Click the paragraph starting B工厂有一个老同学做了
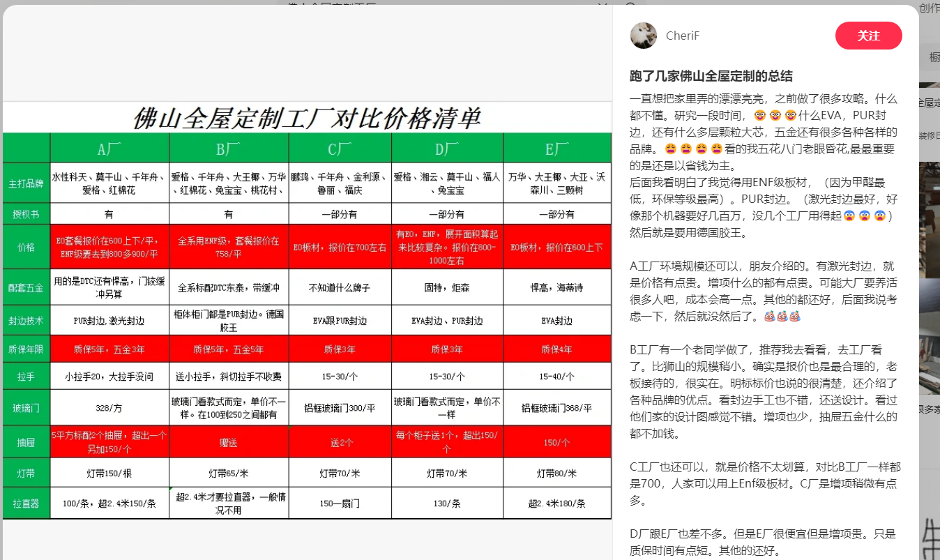 (x=764, y=391)
